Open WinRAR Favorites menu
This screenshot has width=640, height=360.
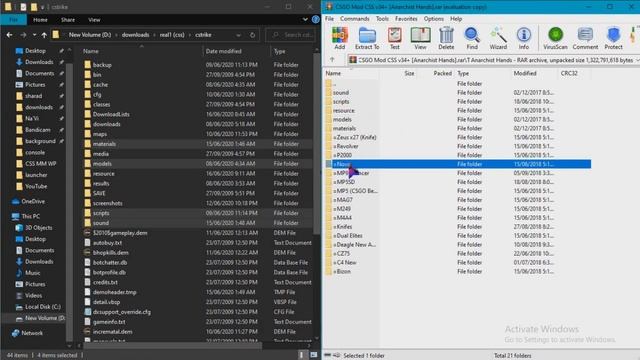tap(406, 19)
